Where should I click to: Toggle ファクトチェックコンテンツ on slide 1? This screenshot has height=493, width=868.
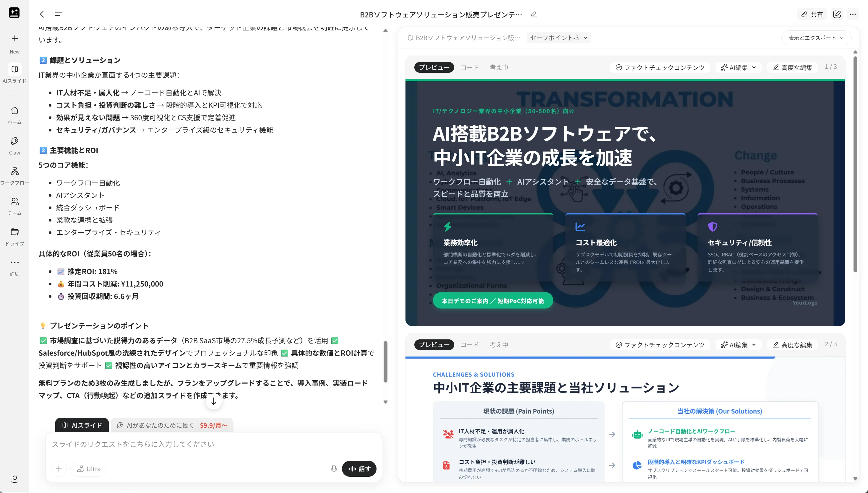[659, 67]
